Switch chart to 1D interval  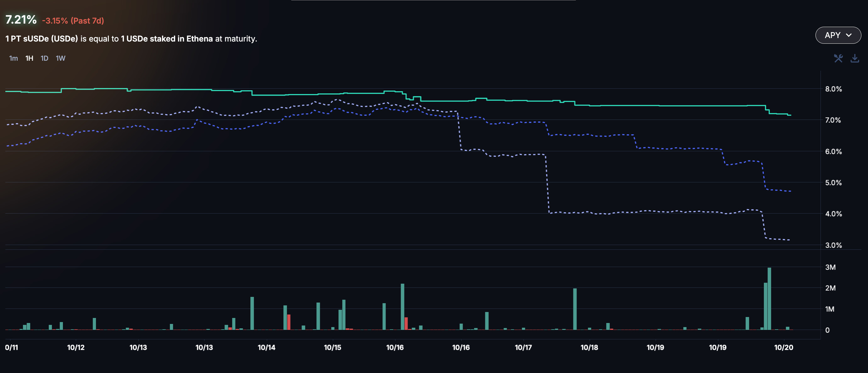coord(44,58)
